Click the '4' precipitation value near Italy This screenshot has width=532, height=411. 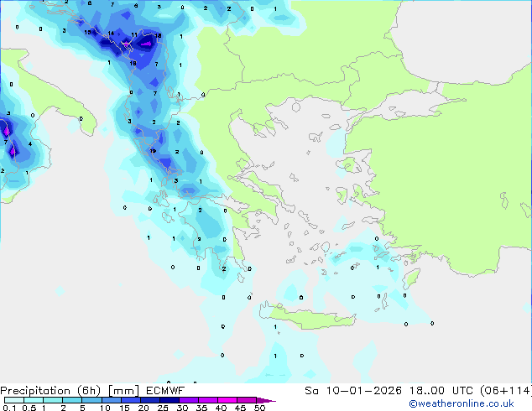(30, 144)
